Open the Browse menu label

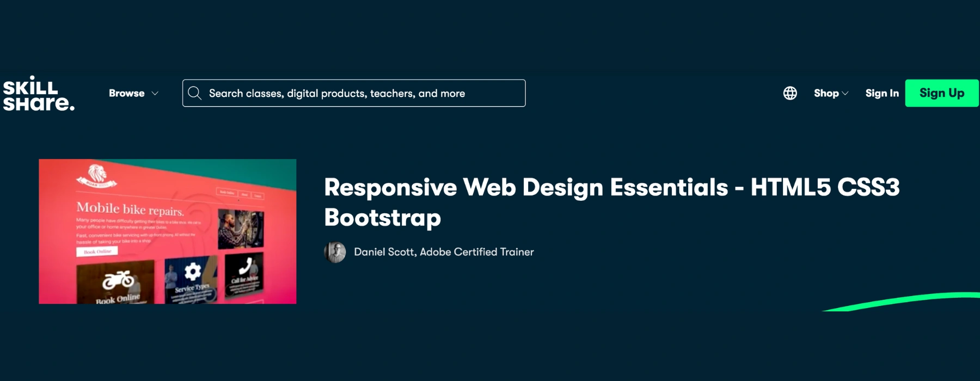click(126, 93)
